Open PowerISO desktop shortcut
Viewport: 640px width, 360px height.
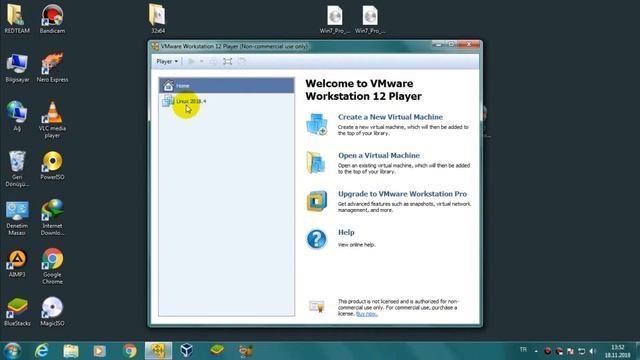tap(52, 165)
